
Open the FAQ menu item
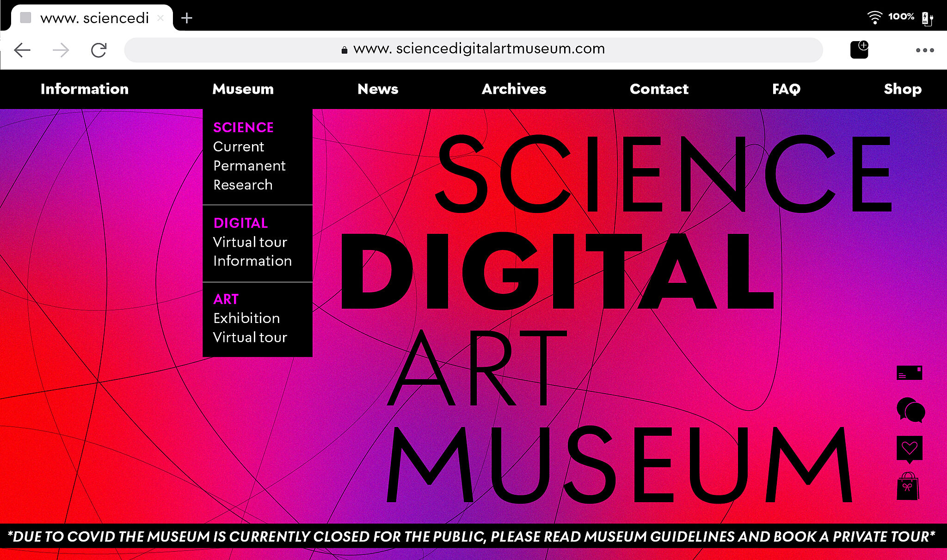click(x=786, y=89)
